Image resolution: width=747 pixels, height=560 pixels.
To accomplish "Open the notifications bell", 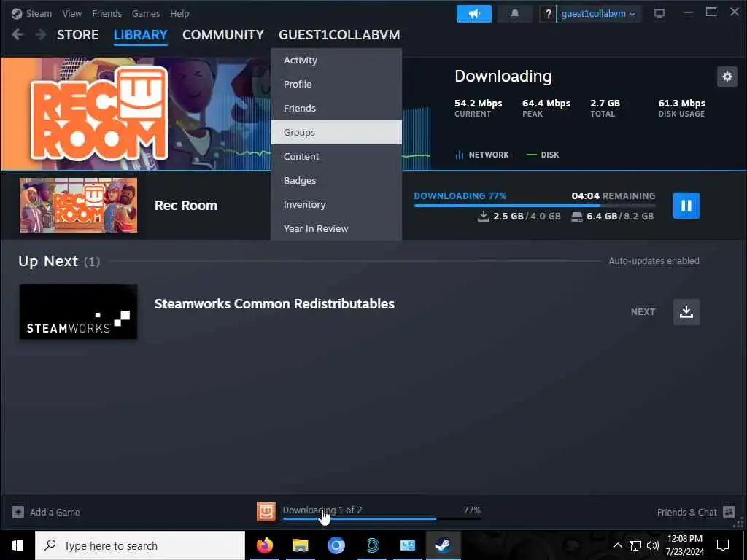I will click(x=514, y=14).
